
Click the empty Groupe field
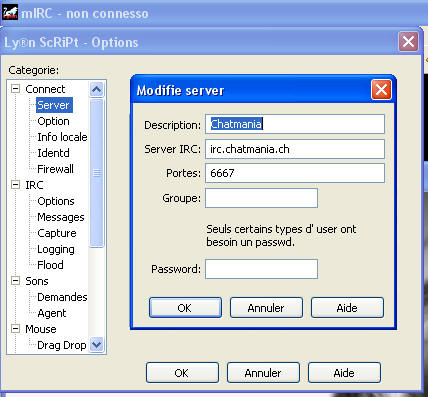[x=261, y=198]
